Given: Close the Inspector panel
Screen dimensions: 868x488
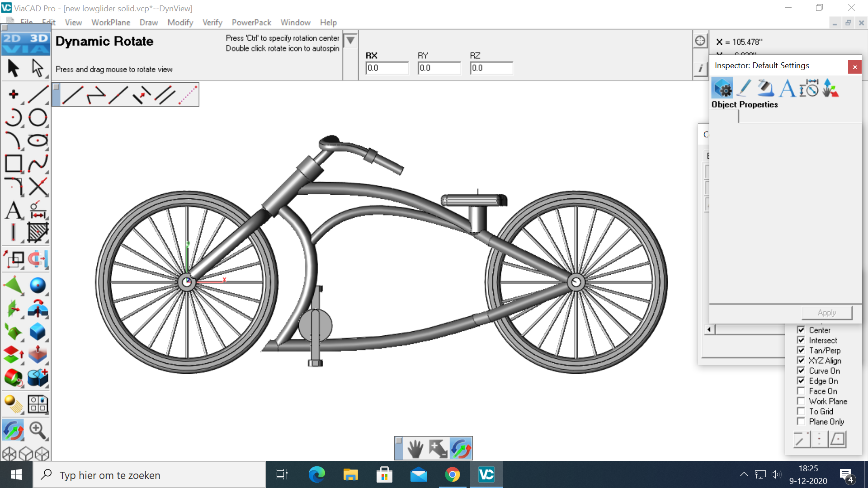Looking at the screenshot, I should (x=854, y=67).
